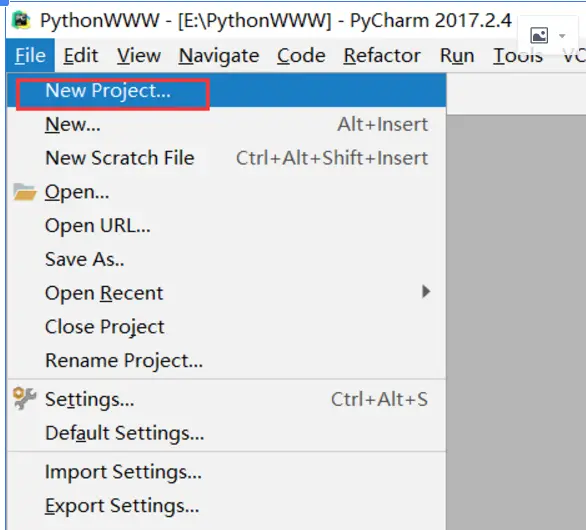Select Export Settings... entry
Image resolution: width=586 pixels, height=530 pixels.
point(226,506)
